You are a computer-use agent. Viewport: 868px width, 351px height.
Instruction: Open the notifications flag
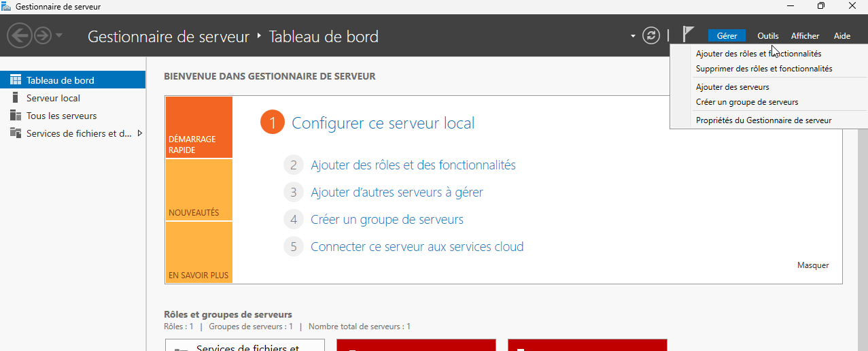[688, 35]
